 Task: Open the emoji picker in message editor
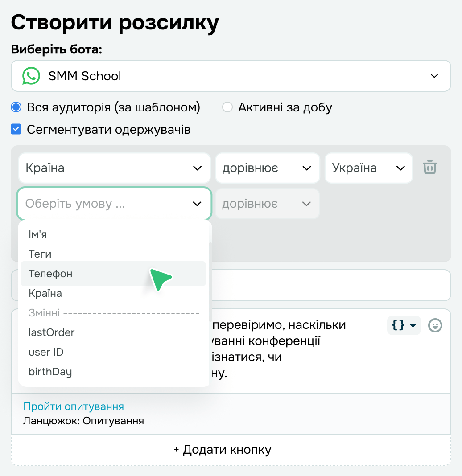pos(435,325)
